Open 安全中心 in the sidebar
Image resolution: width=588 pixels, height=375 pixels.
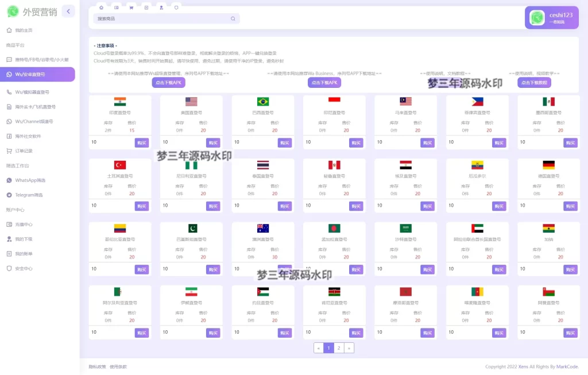click(x=24, y=268)
